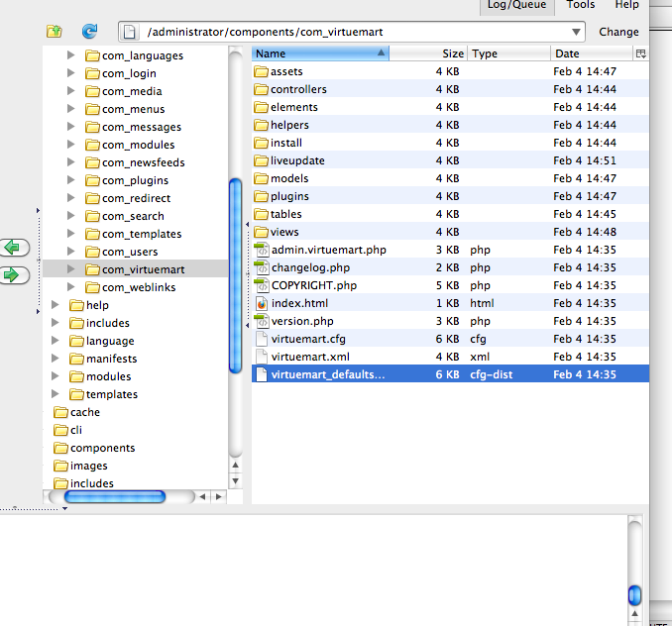Click the virtuemart.cfg document icon
The image size is (672, 626).
click(262, 339)
